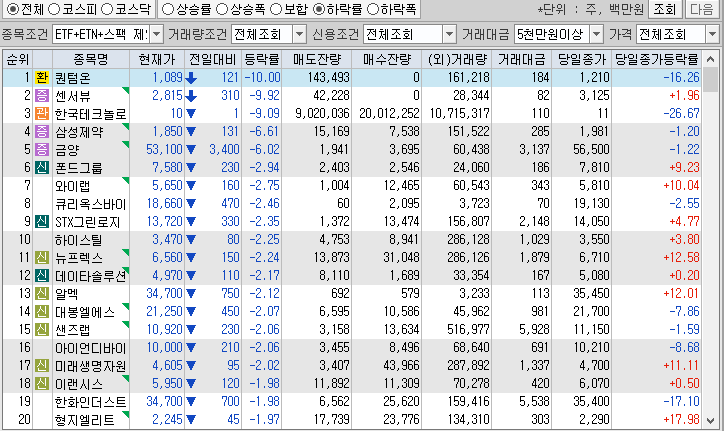Open the 거래량조건 dropdown

coord(300,34)
